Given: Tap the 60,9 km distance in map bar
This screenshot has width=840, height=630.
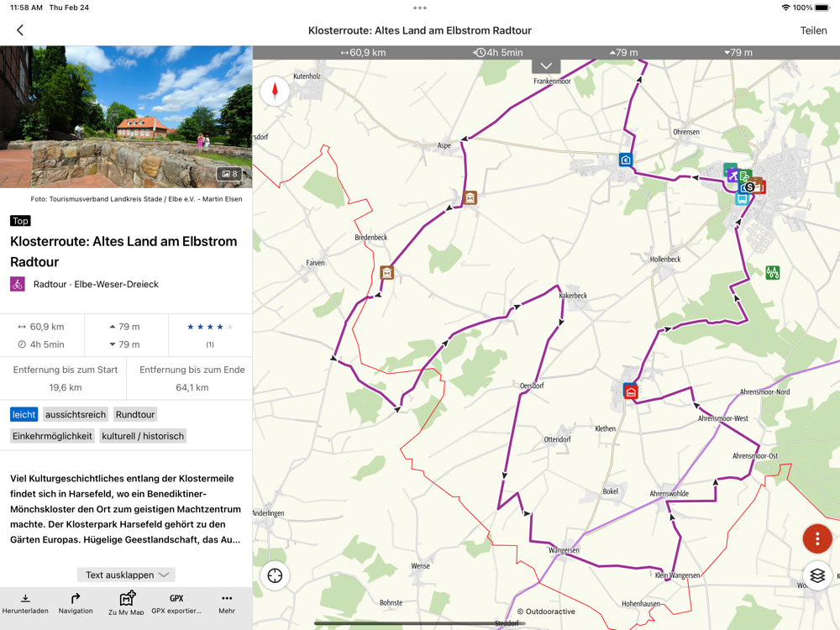Looking at the screenshot, I should [x=363, y=52].
